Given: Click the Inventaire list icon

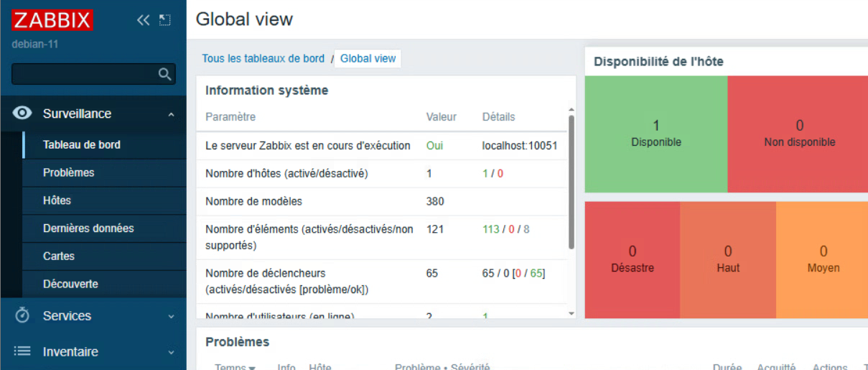Looking at the screenshot, I should (x=22, y=352).
